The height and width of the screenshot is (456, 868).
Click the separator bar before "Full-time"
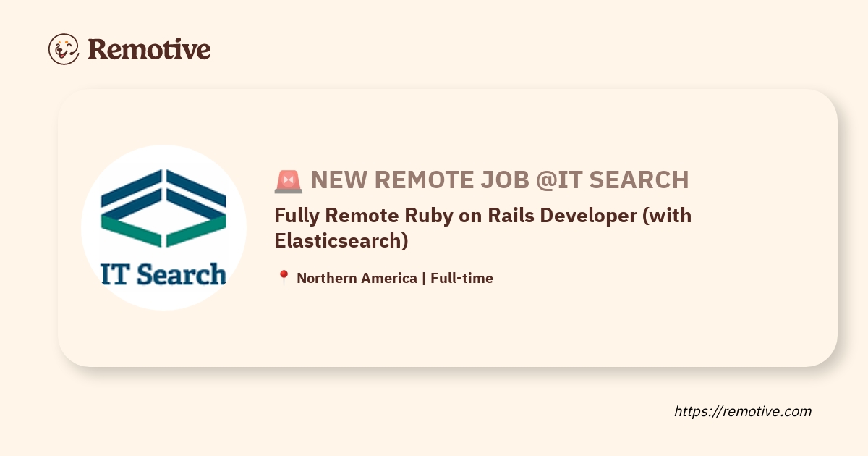pos(424,278)
